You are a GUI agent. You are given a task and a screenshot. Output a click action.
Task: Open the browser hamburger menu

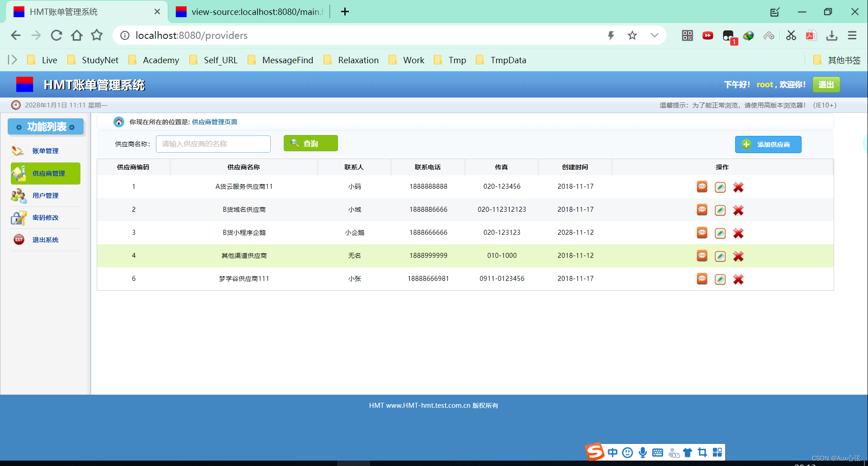(x=852, y=35)
